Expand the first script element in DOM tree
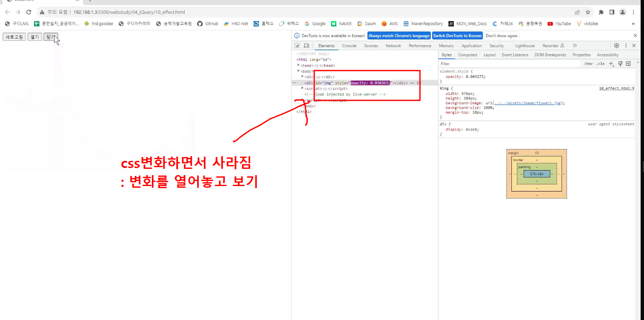The width and height of the screenshot is (644, 320). point(302,88)
